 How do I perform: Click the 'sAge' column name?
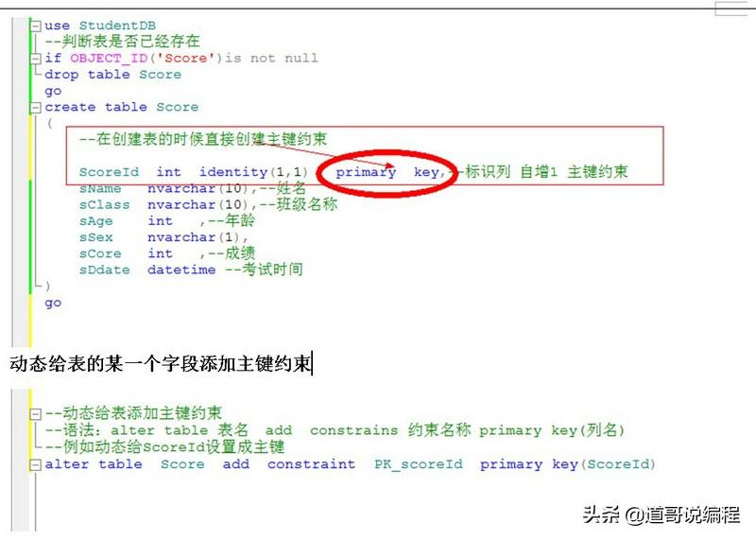point(96,221)
